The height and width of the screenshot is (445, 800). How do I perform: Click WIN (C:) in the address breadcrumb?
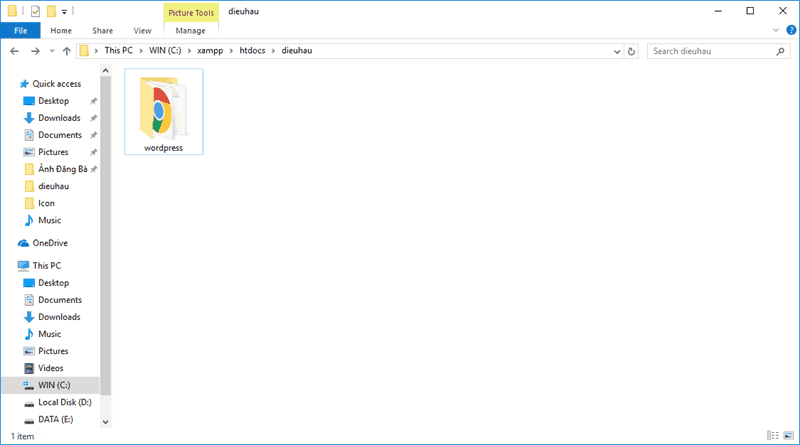click(165, 51)
